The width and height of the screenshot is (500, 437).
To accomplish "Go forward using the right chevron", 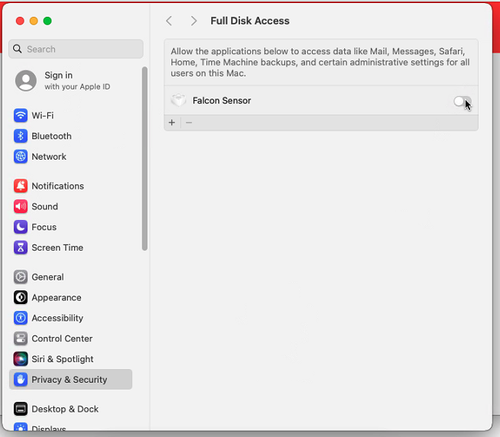I will tap(194, 21).
